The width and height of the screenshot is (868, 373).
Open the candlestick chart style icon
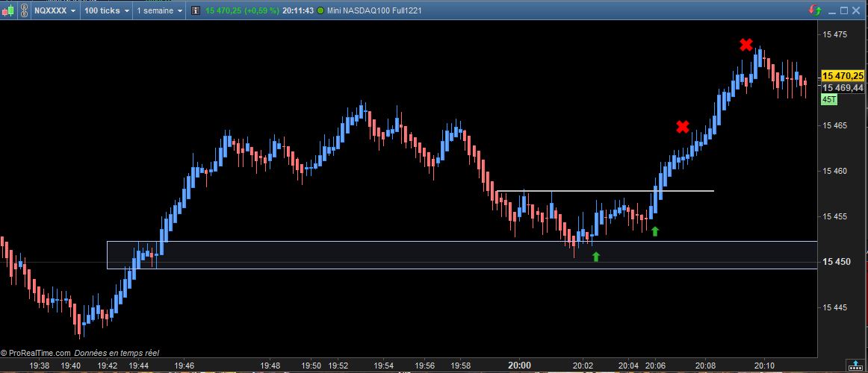click(x=7, y=10)
